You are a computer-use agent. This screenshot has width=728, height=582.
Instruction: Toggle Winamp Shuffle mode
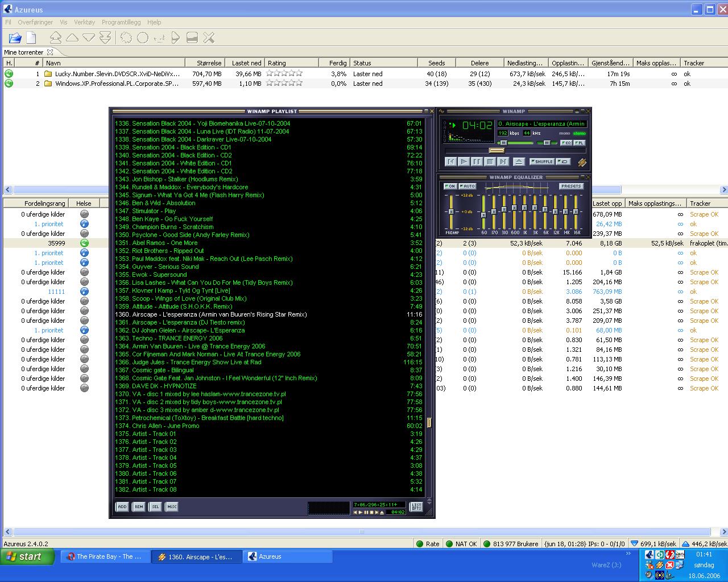542,162
